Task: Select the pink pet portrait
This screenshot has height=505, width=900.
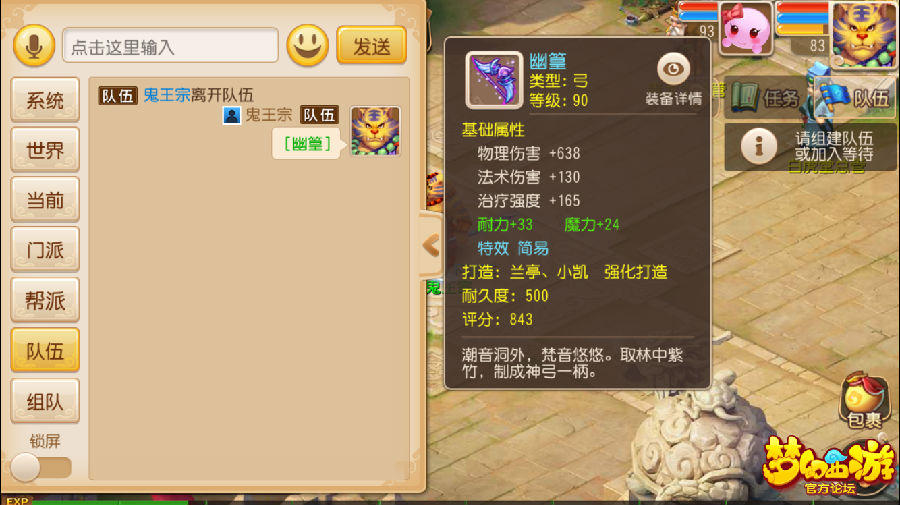Action: [746, 28]
